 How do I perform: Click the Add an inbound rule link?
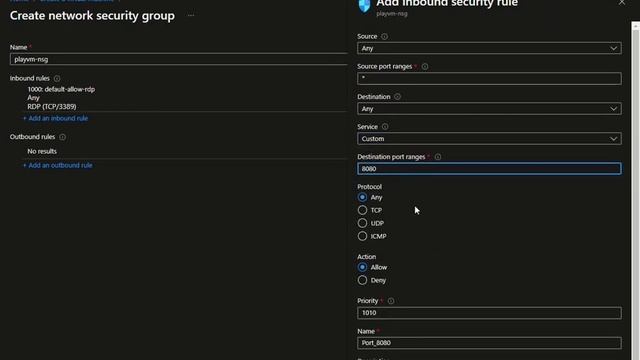(56, 118)
